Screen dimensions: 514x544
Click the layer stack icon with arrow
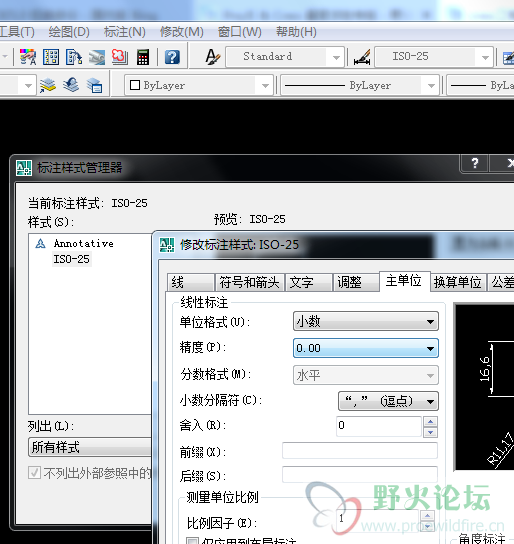[x=48, y=85]
